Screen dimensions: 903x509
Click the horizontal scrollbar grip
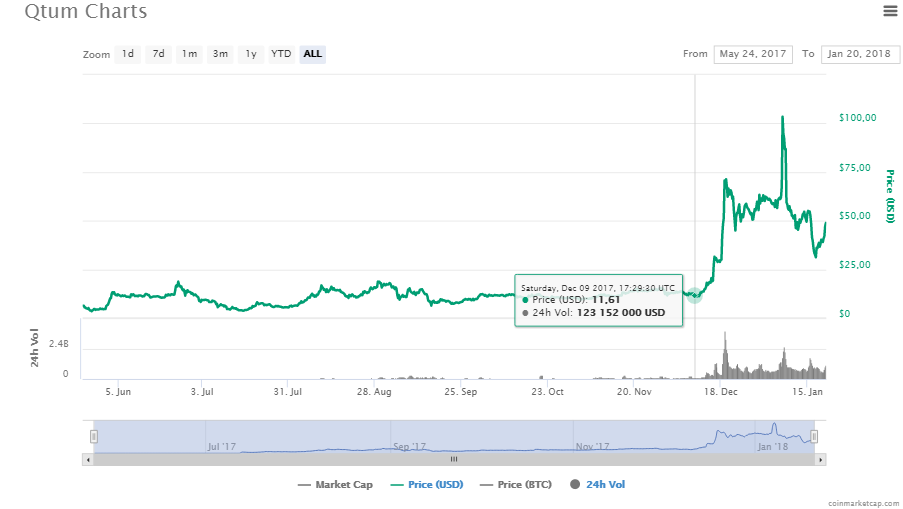point(453,459)
